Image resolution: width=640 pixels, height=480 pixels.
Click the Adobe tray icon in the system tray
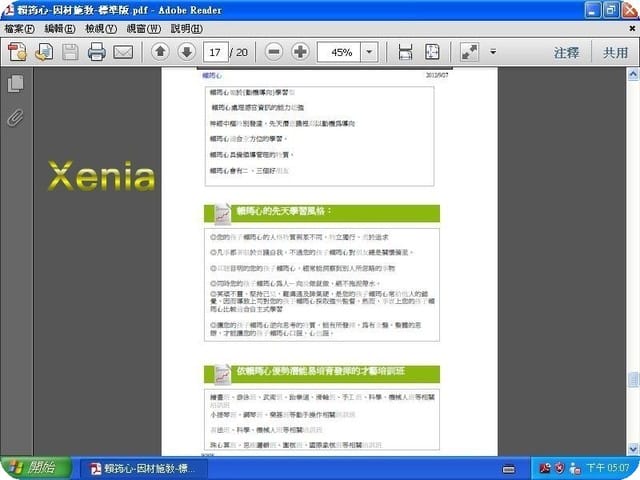545,468
